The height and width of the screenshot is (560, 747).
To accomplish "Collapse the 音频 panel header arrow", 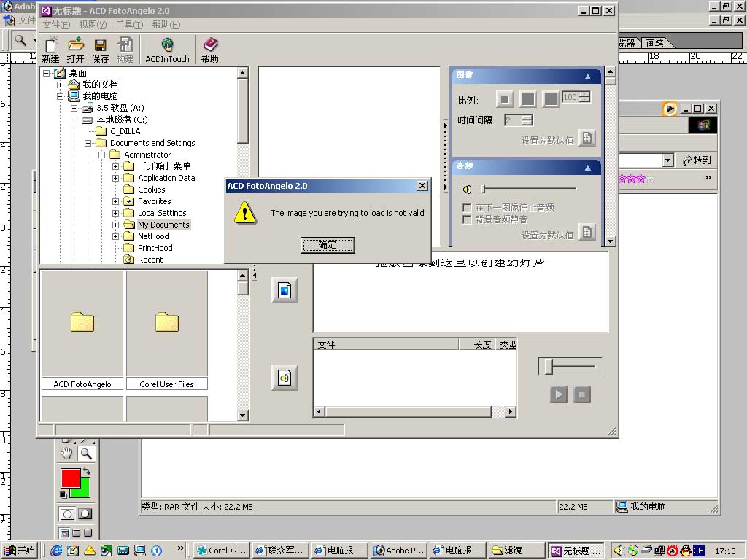I will (587, 167).
